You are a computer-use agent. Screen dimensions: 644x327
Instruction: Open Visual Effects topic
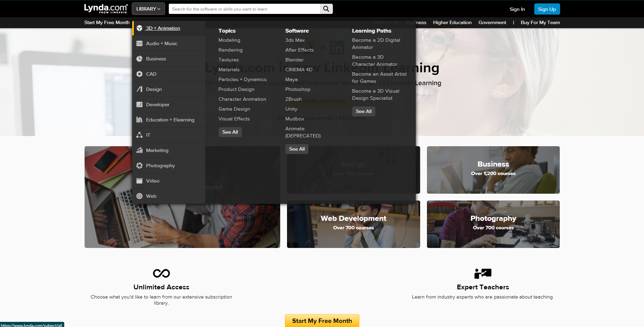[x=234, y=119]
